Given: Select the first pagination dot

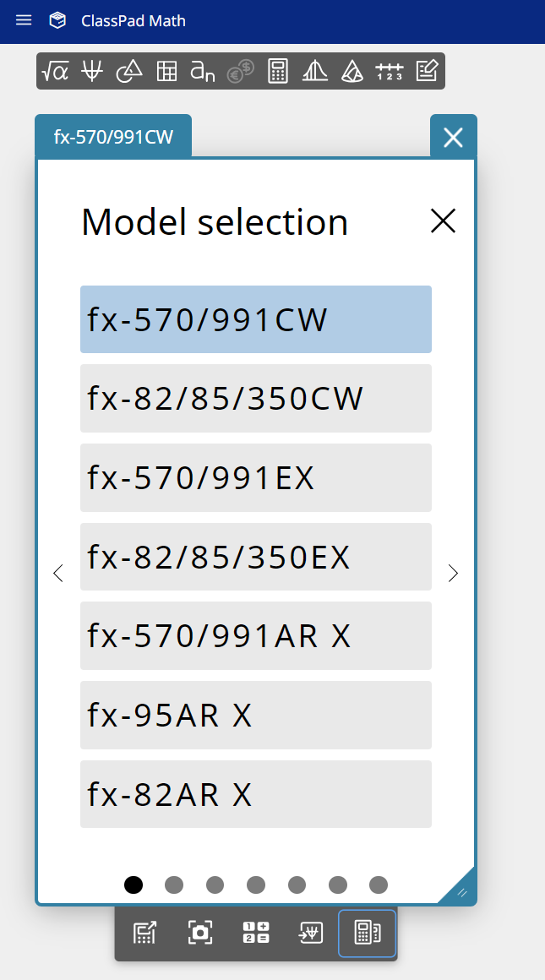Looking at the screenshot, I should (134, 885).
